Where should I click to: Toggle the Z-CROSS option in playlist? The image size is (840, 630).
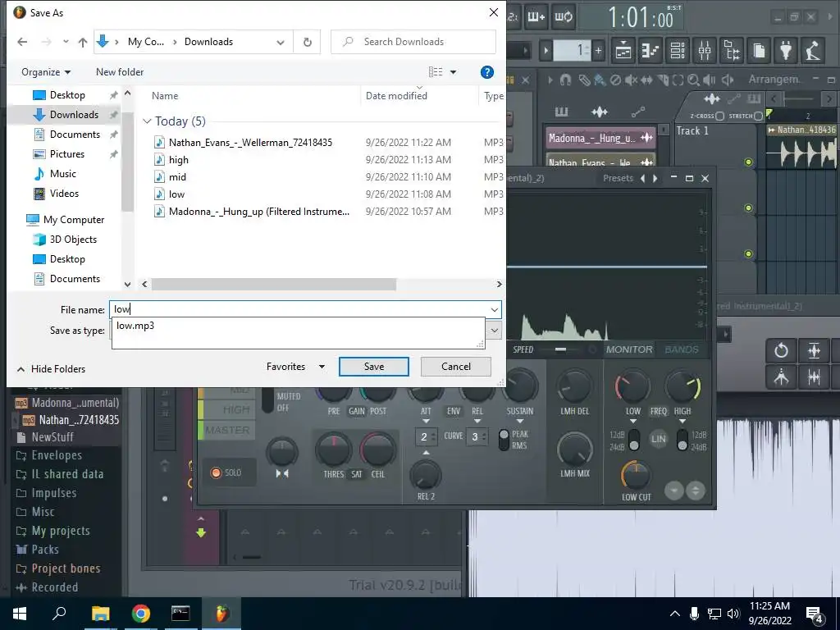(x=719, y=116)
